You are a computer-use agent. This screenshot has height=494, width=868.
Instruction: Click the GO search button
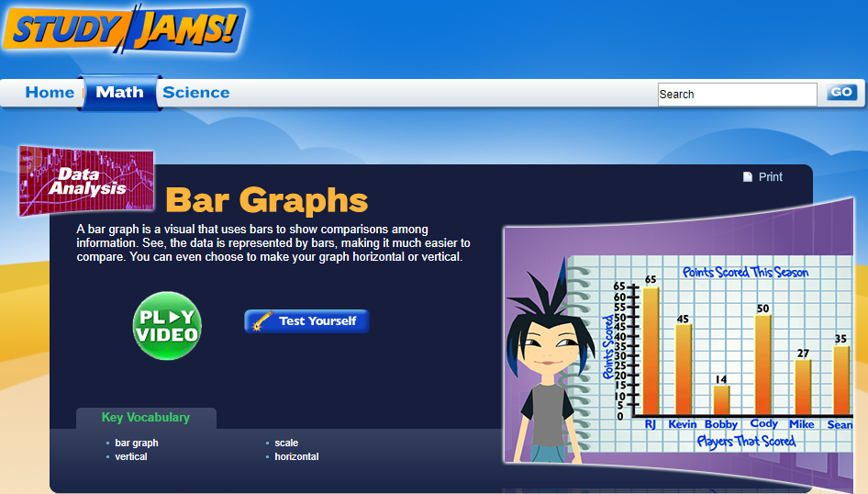841,93
